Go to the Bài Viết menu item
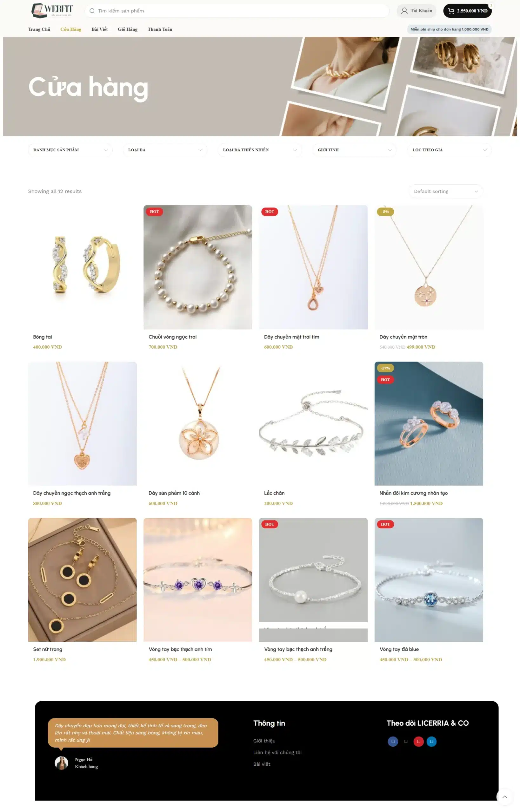This screenshot has width=520, height=812. 100,29
